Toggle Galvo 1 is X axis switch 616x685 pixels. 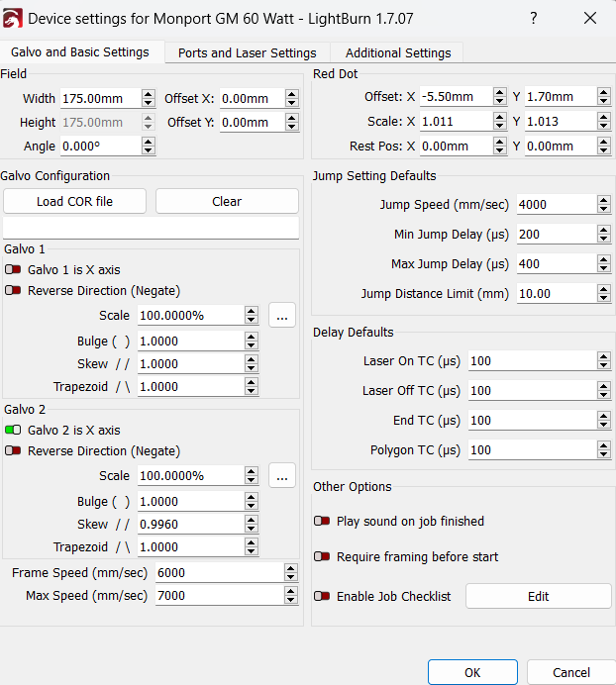tap(13, 269)
